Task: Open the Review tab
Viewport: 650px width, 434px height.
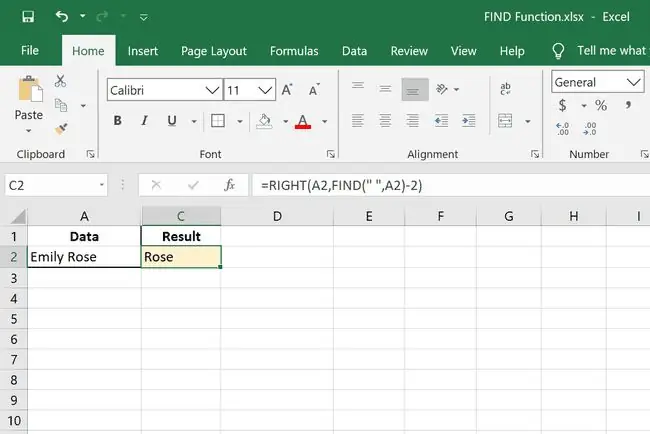Action: pos(409,51)
